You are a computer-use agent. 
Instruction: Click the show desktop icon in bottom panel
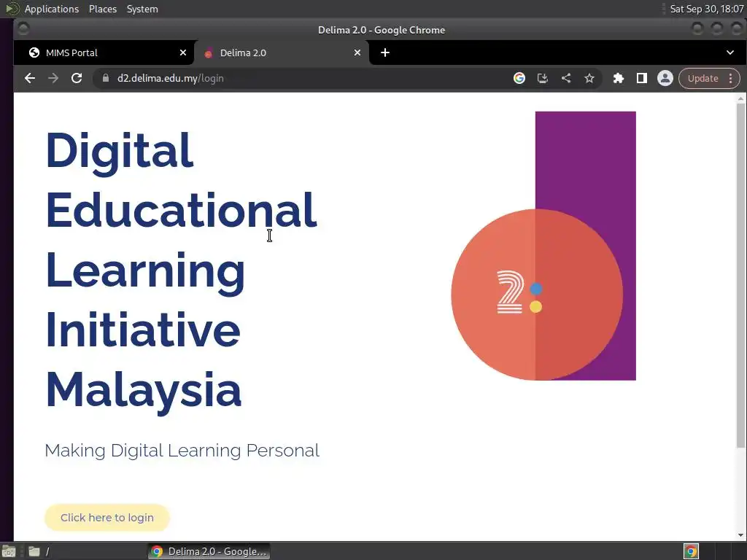click(x=9, y=551)
